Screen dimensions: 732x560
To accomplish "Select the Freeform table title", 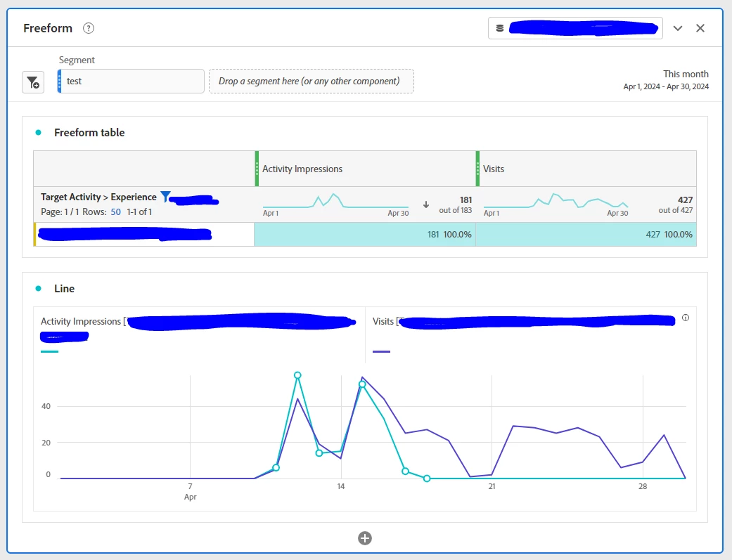I will pos(89,133).
